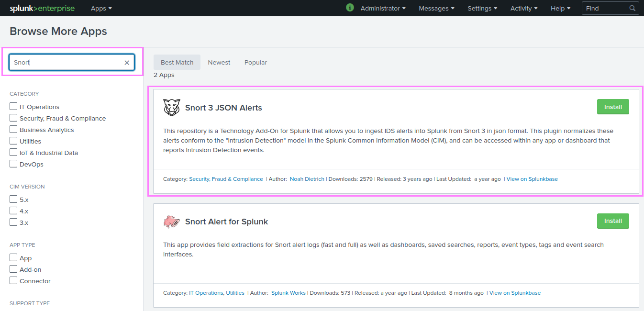This screenshot has height=311, width=644.
Task: Check CIM version 5.x
Action: [x=13, y=199]
